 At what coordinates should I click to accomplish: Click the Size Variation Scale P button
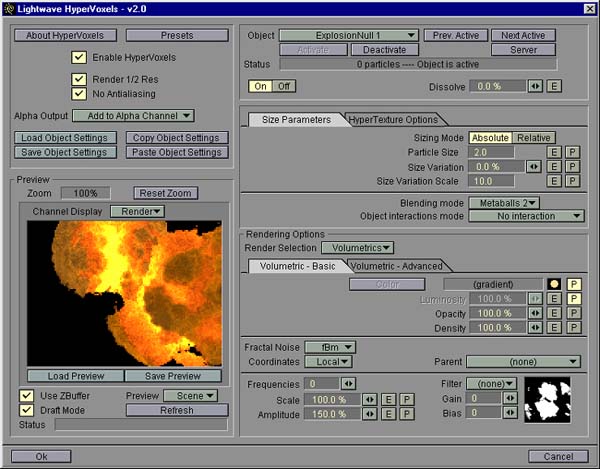point(572,181)
